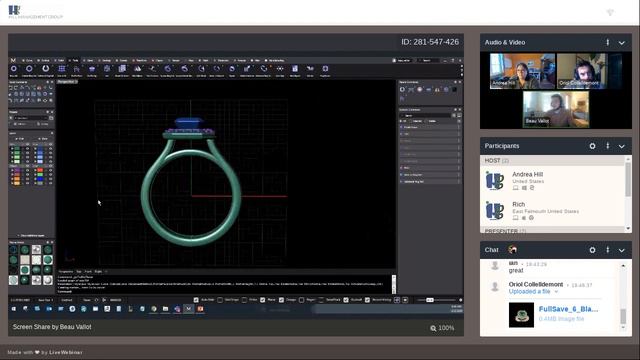Viewport: 640px width, 360px height.
Task: Toggle the Gumball checkbox in status bar
Action: click(346, 300)
